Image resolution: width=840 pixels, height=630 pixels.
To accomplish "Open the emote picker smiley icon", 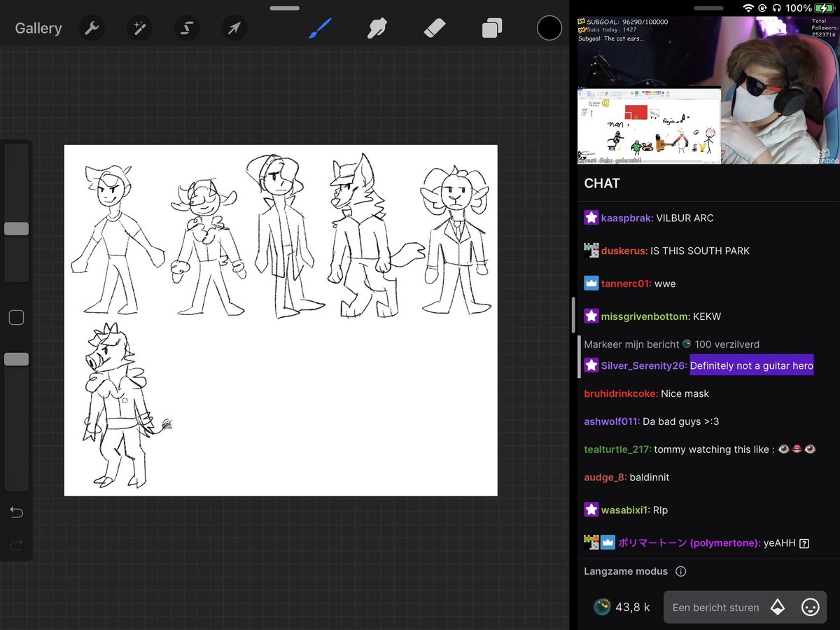I will click(x=810, y=607).
